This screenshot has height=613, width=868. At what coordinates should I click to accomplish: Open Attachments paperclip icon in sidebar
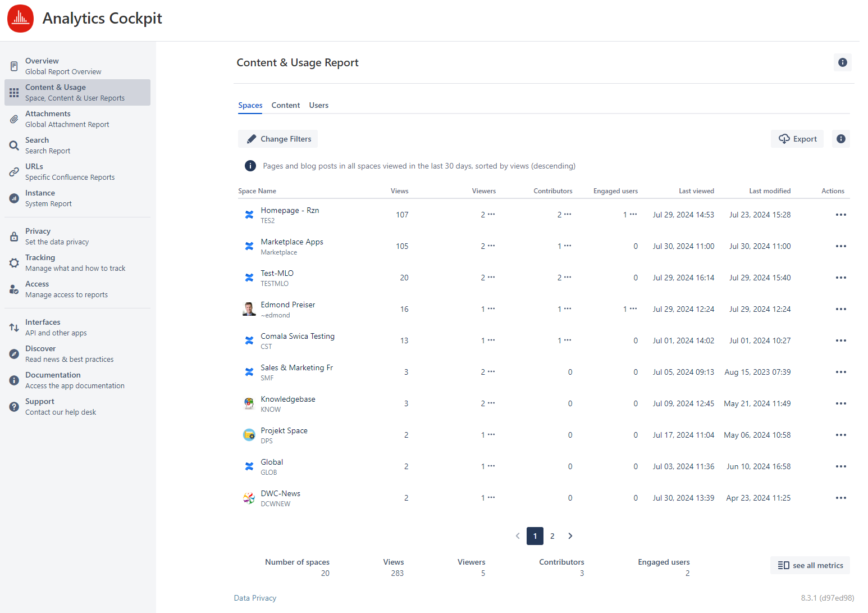(x=14, y=119)
